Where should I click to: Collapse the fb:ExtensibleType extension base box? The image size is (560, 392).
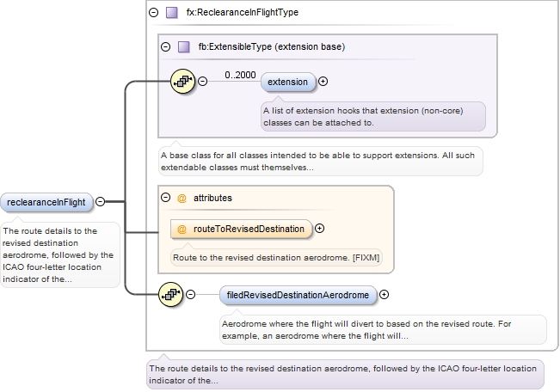click(x=166, y=46)
